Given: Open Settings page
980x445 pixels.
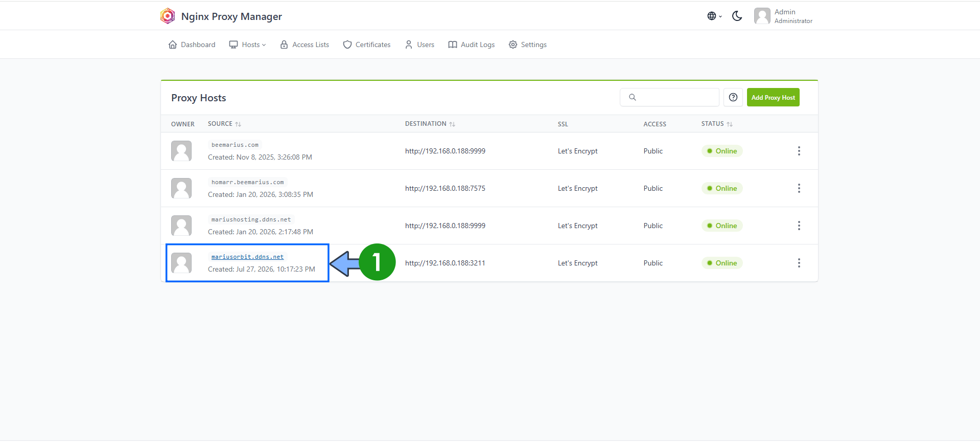Looking at the screenshot, I should point(528,44).
